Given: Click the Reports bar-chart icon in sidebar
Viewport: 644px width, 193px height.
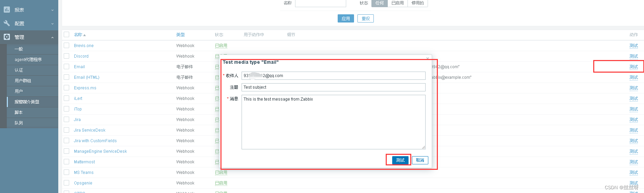Looking at the screenshot, I should [x=7, y=10].
